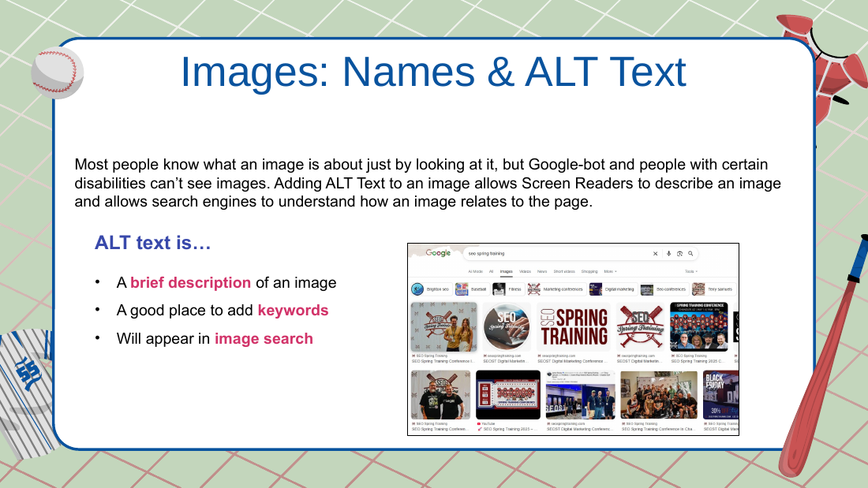Image resolution: width=868 pixels, height=488 pixels.
Task: Open the News tab
Action: pos(542,272)
